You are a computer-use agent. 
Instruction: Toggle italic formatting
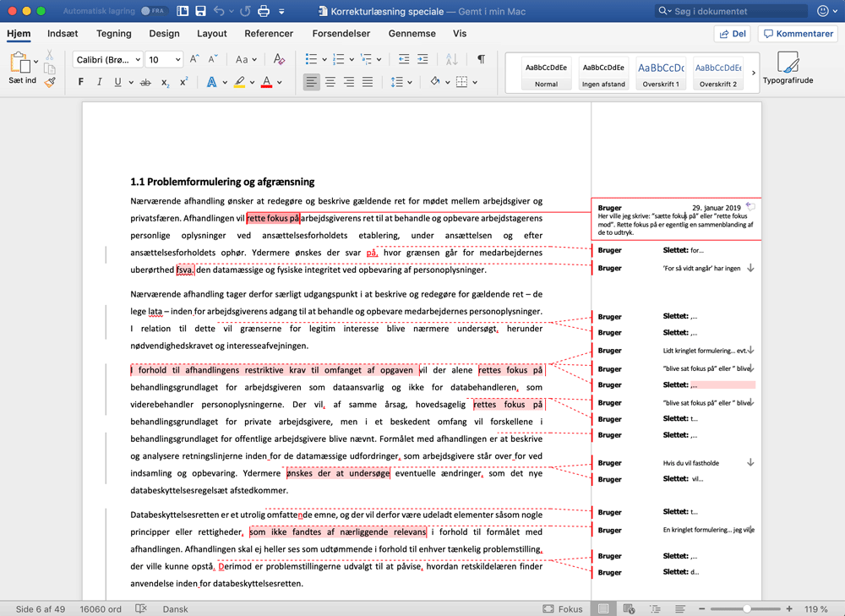(x=99, y=82)
